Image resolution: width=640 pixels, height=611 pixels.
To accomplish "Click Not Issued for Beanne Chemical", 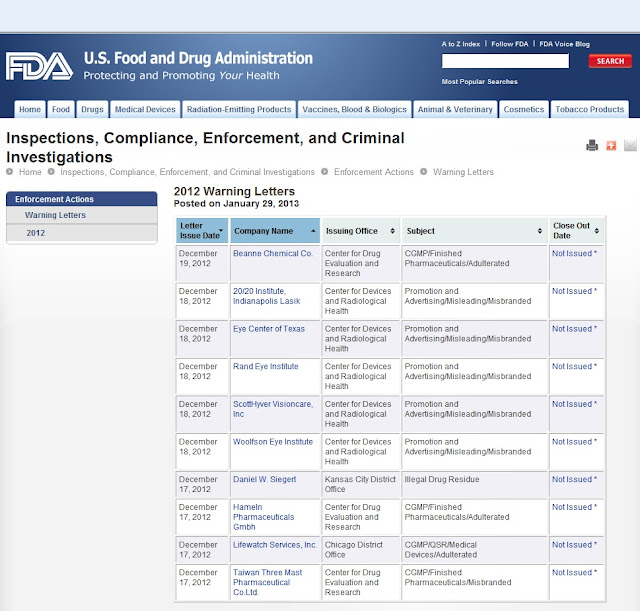I will (574, 253).
